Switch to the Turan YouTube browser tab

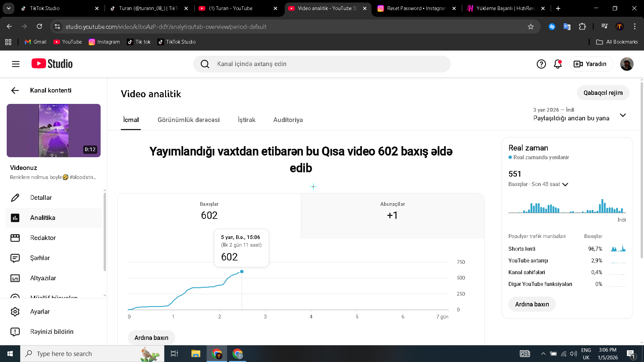tap(237, 8)
